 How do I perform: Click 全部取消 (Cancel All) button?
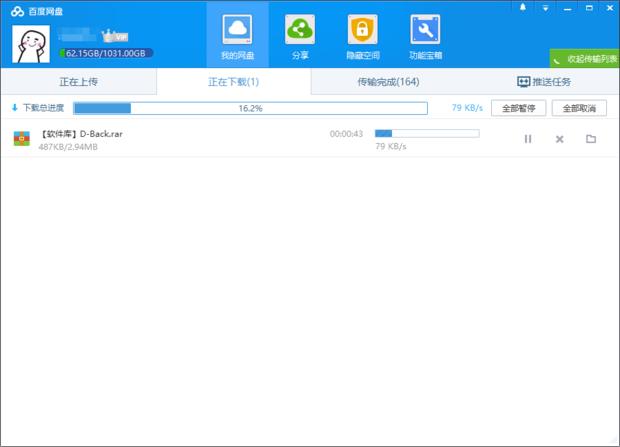point(579,108)
